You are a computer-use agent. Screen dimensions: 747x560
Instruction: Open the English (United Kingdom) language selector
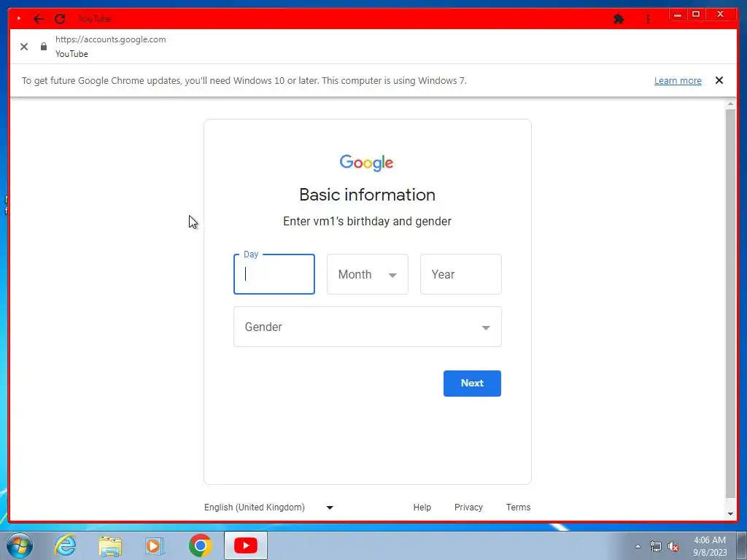(x=268, y=507)
